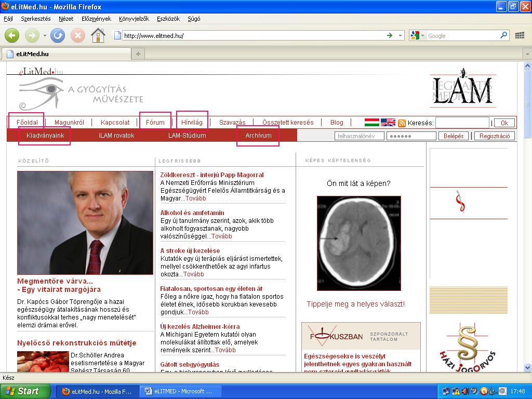Open a new tab with plus button
This screenshot has height=399, width=532.
pos(138,54)
